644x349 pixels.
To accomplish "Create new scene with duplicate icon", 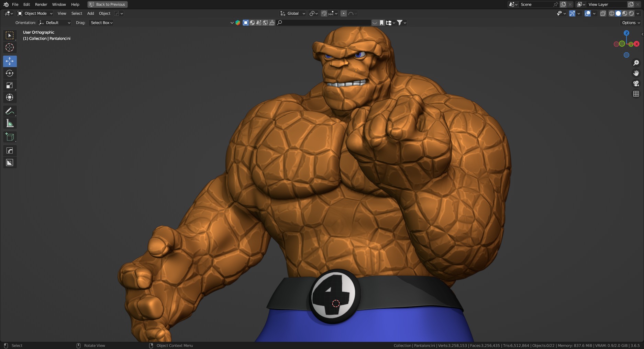I will [563, 4].
